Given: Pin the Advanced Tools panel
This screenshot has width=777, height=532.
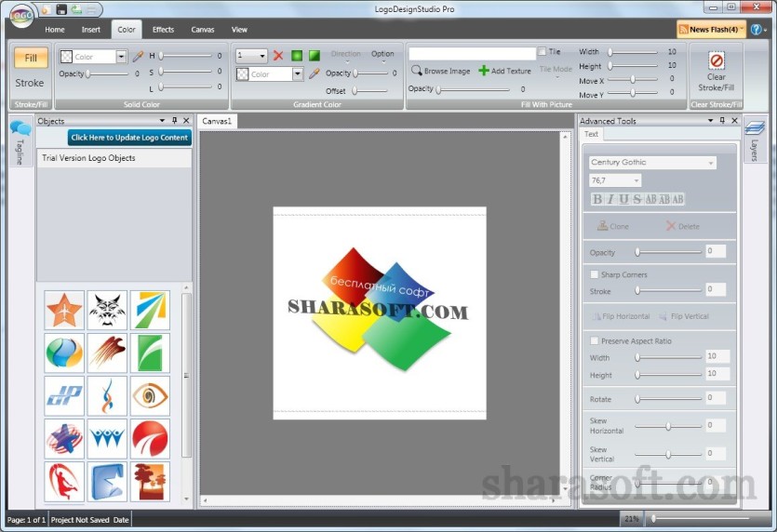Looking at the screenshot, I should click(722, 120).
